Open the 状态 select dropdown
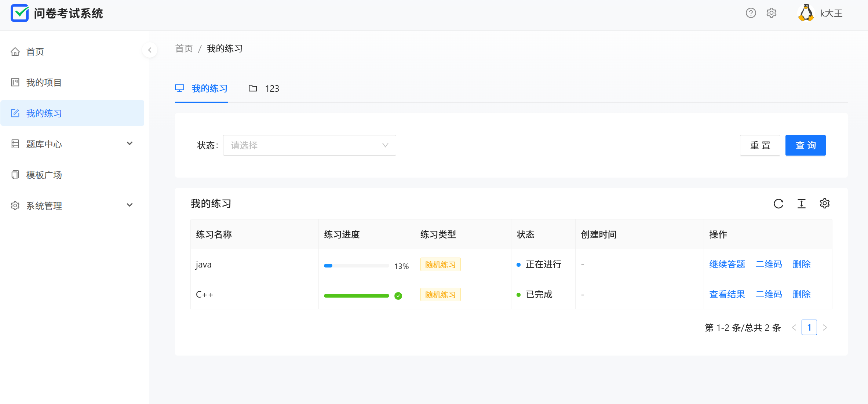The height and width of the screenshot is (404, 868). coord(309,145)
